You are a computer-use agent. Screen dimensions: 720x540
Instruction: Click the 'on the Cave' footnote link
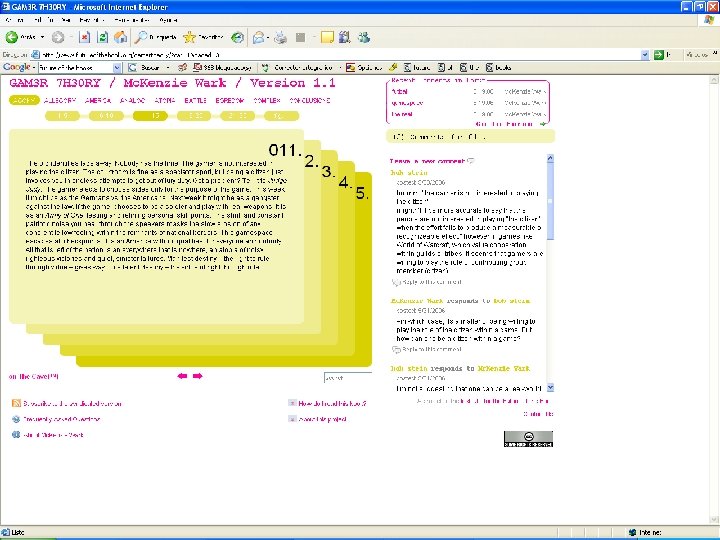[34, 377]
